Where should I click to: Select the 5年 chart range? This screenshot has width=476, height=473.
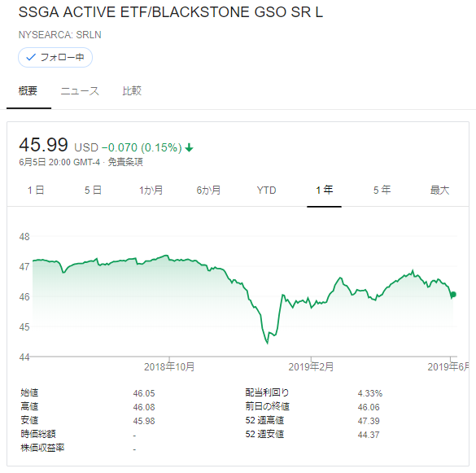pyautogui.click(x=382, y=191)
